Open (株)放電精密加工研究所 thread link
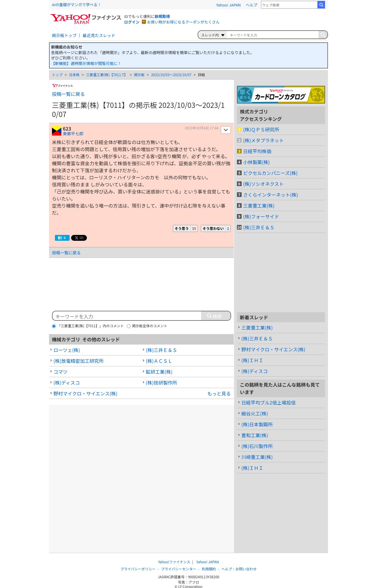 point(78,361)
